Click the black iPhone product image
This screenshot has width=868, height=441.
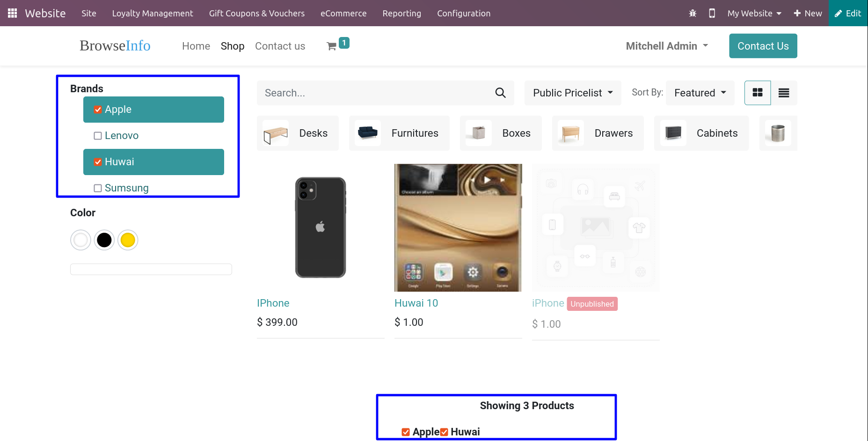click(x=321, y=228)
